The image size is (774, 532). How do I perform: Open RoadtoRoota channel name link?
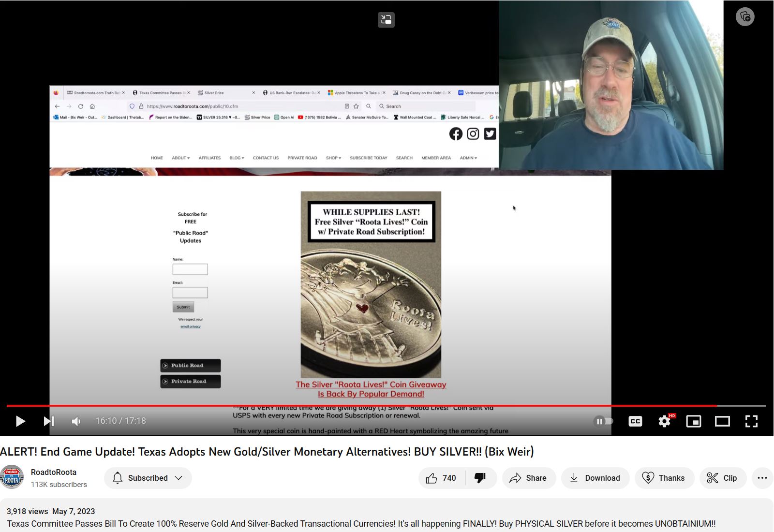[54, 472]
